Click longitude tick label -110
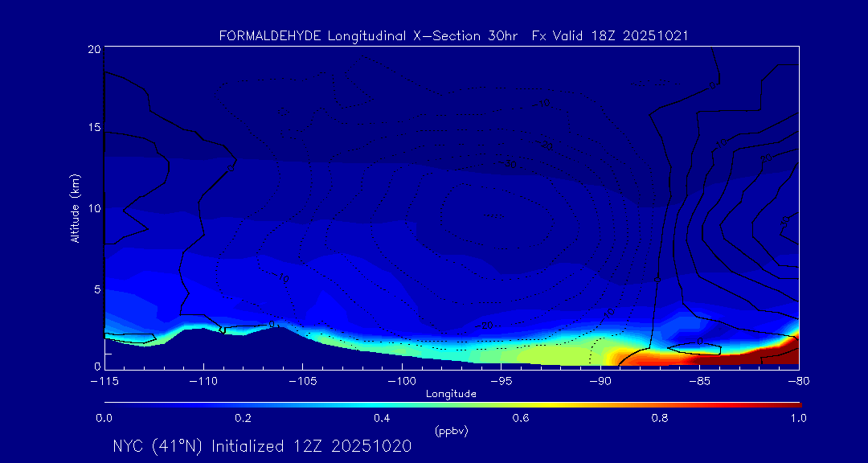Image resolution: width=868 pixels, height=463 pixels. [203, 382]
